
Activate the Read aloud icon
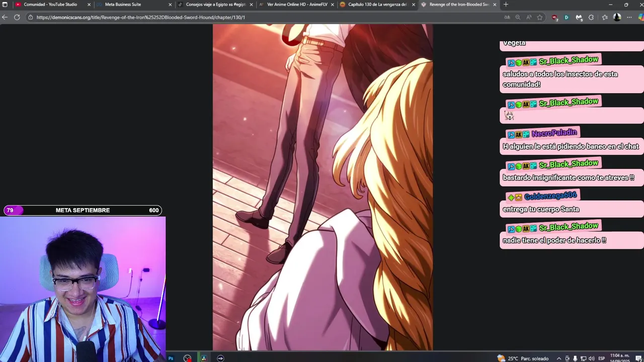529,17
